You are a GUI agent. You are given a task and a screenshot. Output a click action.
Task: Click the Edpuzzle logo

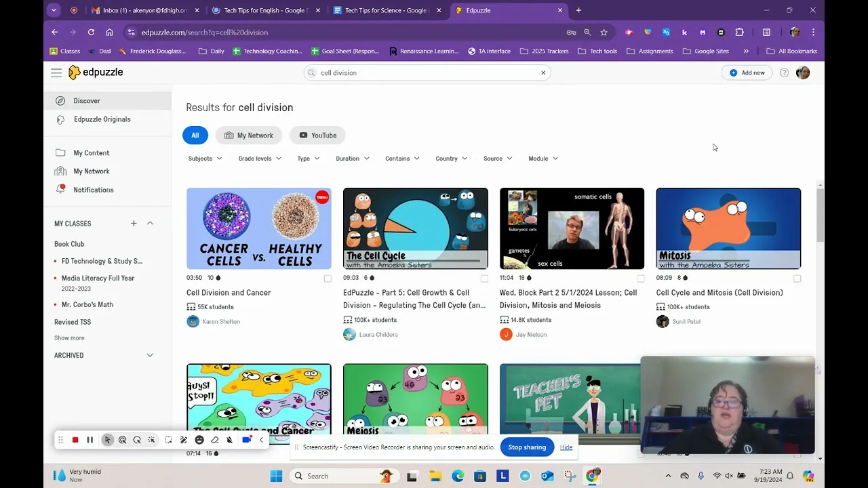[x=96, y=73]
